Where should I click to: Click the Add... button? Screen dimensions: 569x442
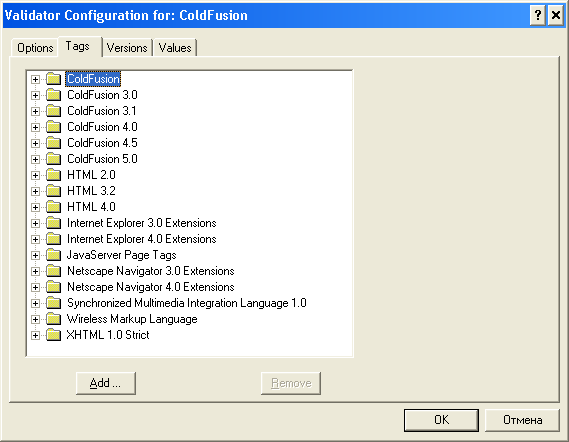point(106,383)
